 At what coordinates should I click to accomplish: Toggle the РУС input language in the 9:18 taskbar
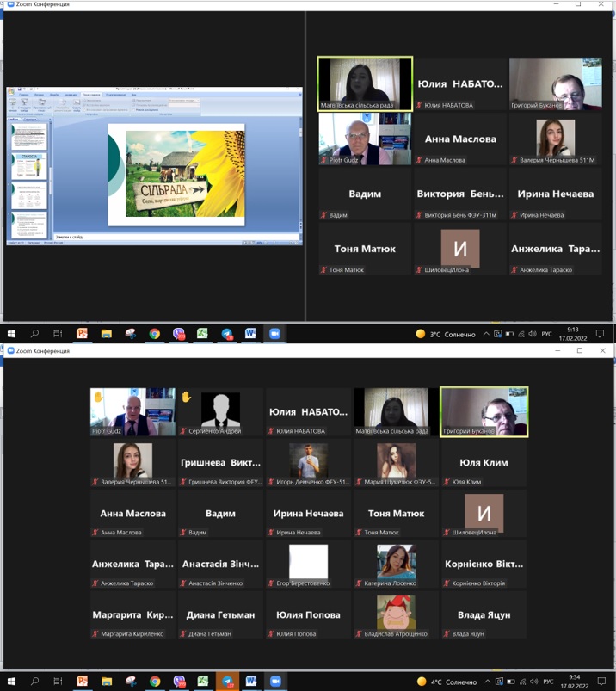pos(545,334)
